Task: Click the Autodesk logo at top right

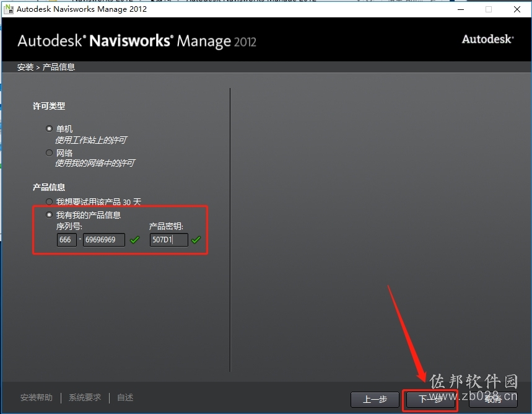Action: tap(487, 40)
